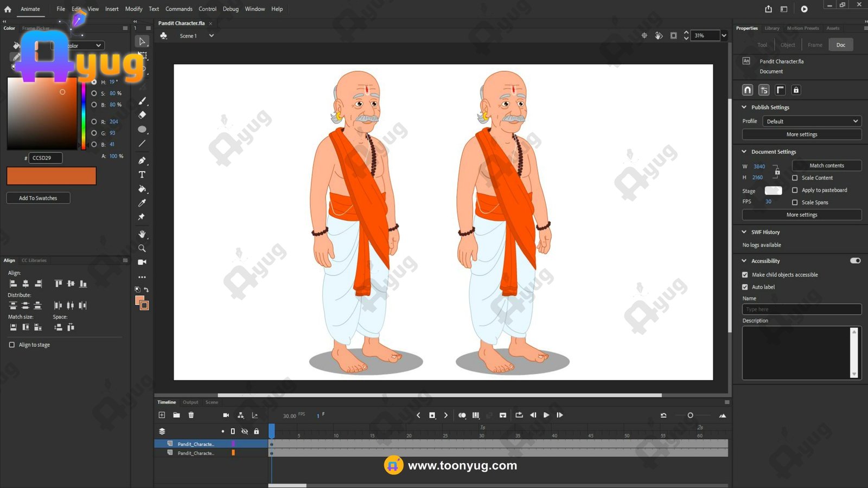The height and width of the screenshot is (488, 868).
Task: Open the stage zoom percentage dropdown
Action: (724, 36)
